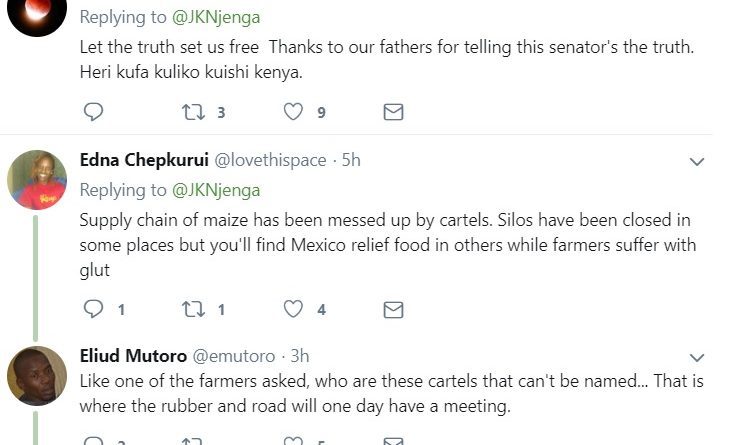The image size is (729, 445).
Task: Reply to Eliud Mutoro's tweet
Action: [93, 441]
